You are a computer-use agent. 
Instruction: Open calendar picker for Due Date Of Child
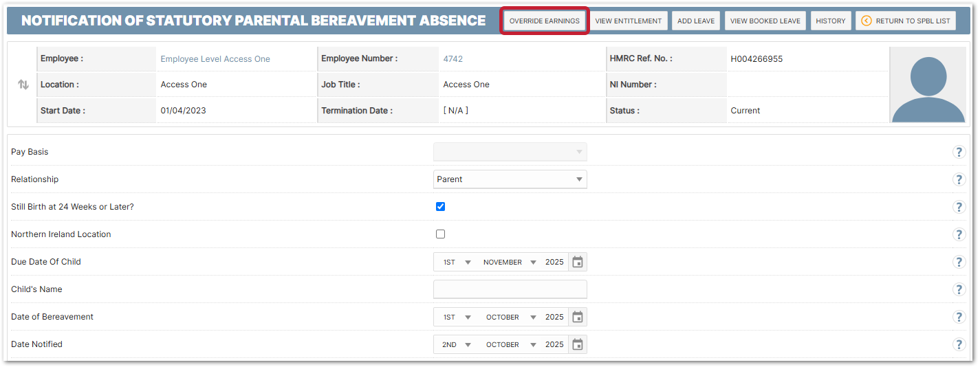click(578, 262)
